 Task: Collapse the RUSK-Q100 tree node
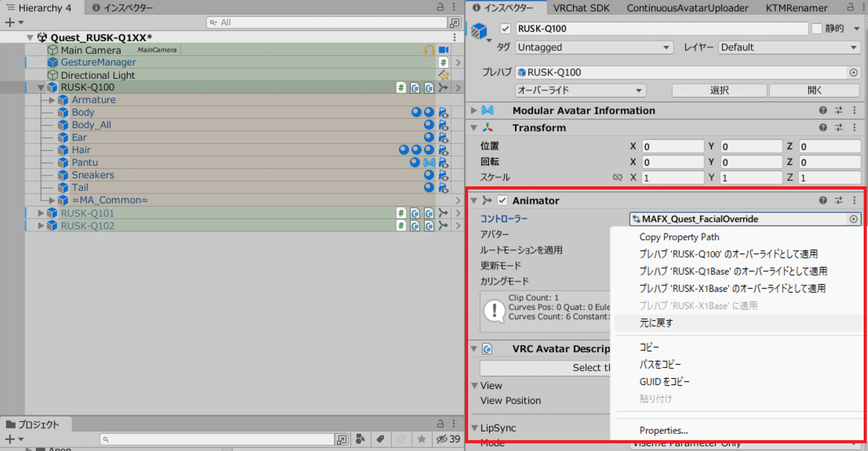point(41,87)
